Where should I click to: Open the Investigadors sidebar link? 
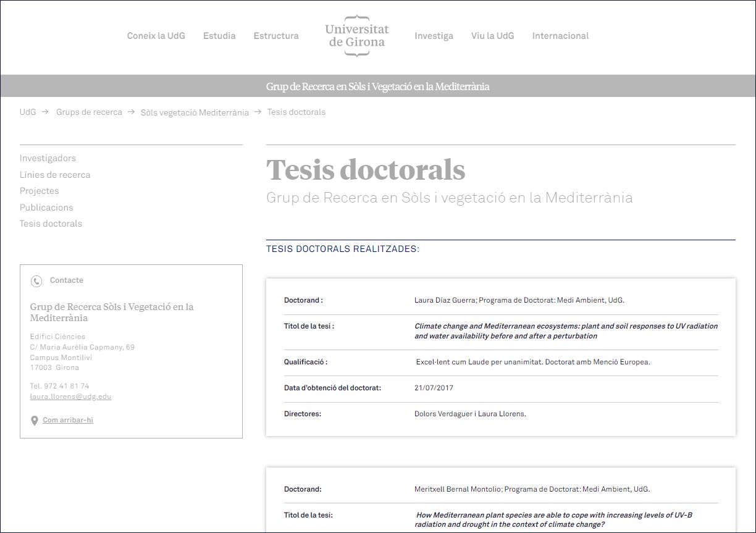pos(48,158)
